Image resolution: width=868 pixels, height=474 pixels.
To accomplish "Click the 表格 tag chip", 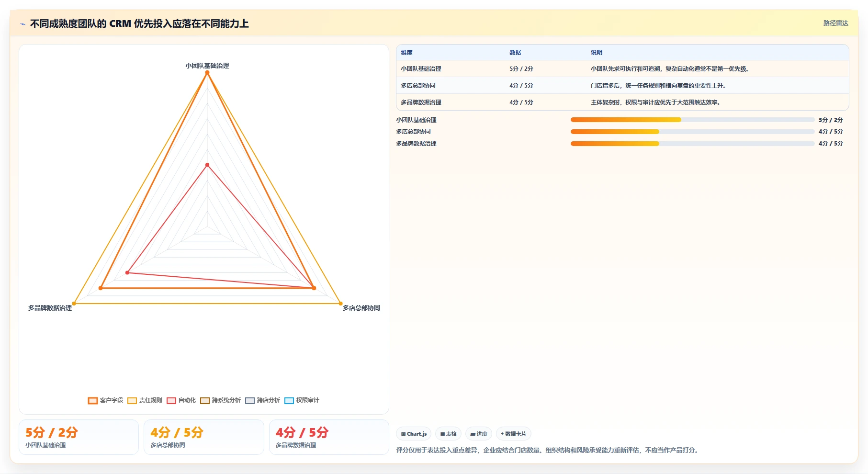I will click(448, 434).
